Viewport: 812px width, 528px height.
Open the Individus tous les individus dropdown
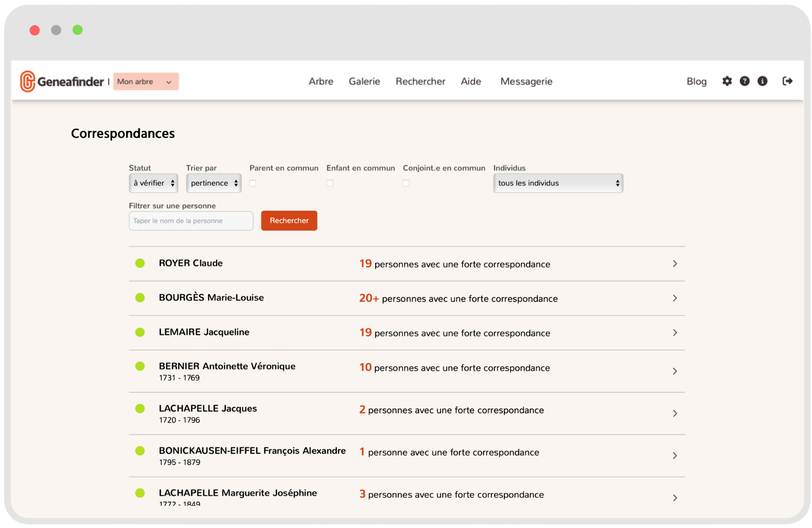point(557,183)
